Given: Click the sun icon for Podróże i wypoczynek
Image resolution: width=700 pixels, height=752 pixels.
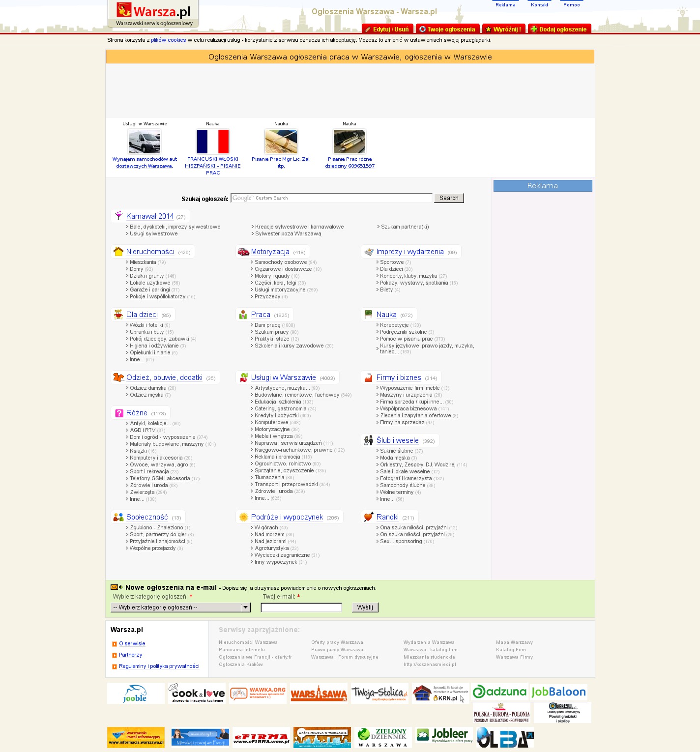Looking at the screenshot, I should coord(243,517).
